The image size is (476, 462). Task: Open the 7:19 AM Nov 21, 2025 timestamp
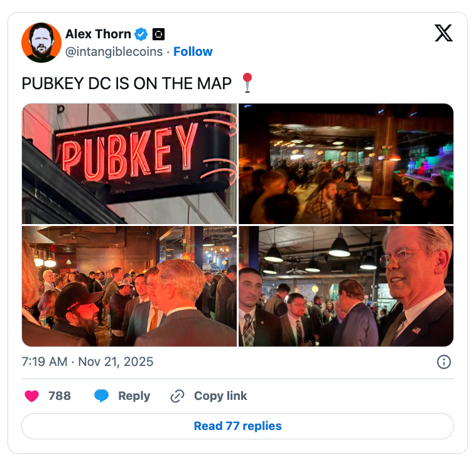[87, 362]
